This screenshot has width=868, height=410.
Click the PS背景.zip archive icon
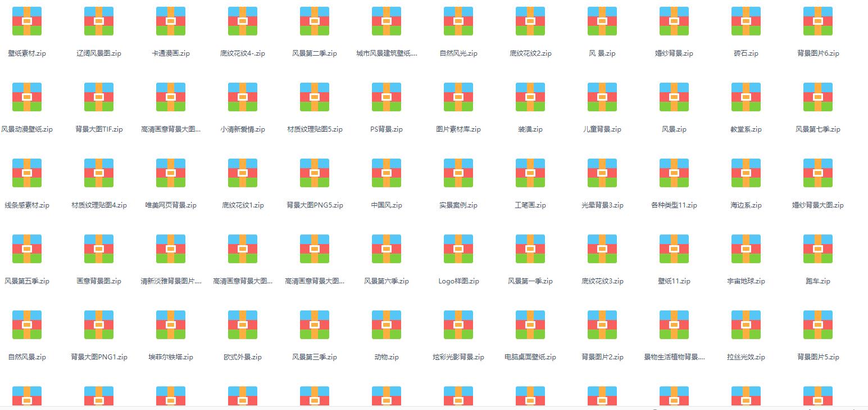pyautogui.click(x=387, y=97)
